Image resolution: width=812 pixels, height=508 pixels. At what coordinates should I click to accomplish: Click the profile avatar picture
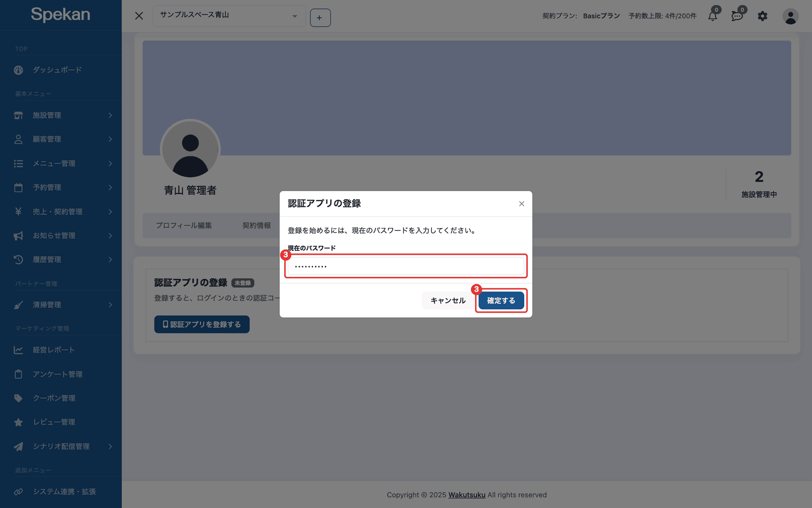tap(190, 149)
